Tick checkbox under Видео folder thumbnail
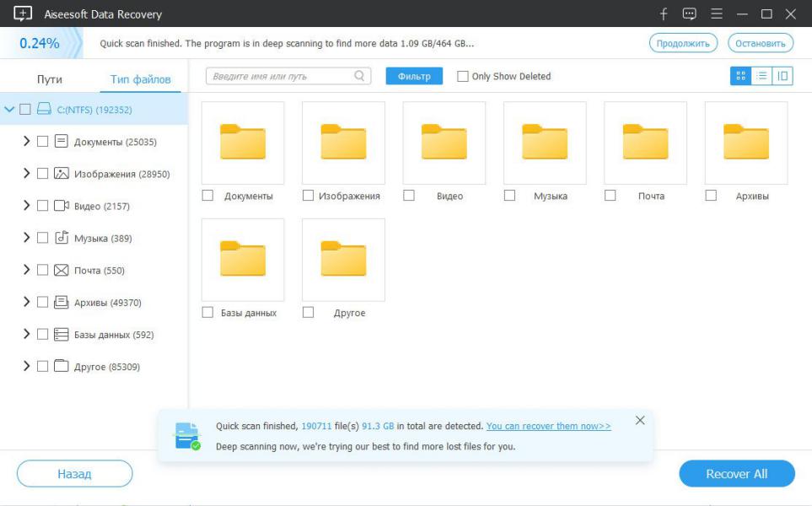The height and width of the screenshot is (506, 812). click(x=409, y=196)
